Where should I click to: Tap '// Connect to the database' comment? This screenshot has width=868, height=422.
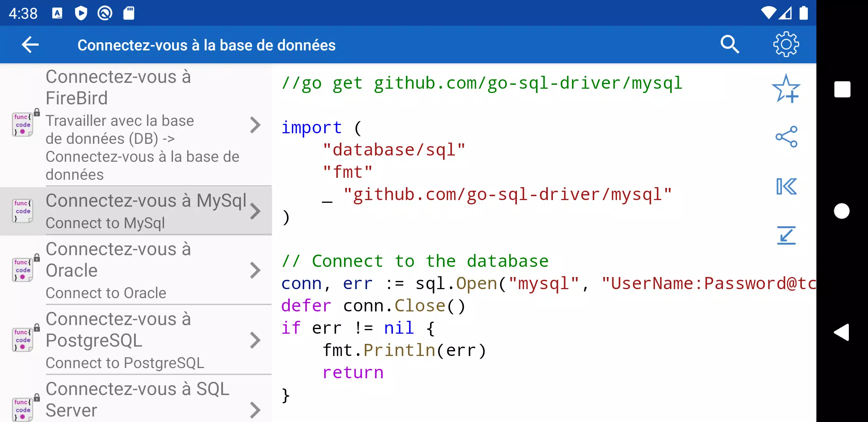[415, 261]
